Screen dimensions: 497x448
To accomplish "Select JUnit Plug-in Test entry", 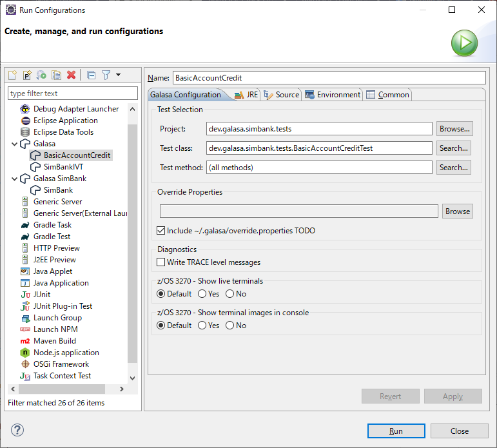I will pos(63,306).
